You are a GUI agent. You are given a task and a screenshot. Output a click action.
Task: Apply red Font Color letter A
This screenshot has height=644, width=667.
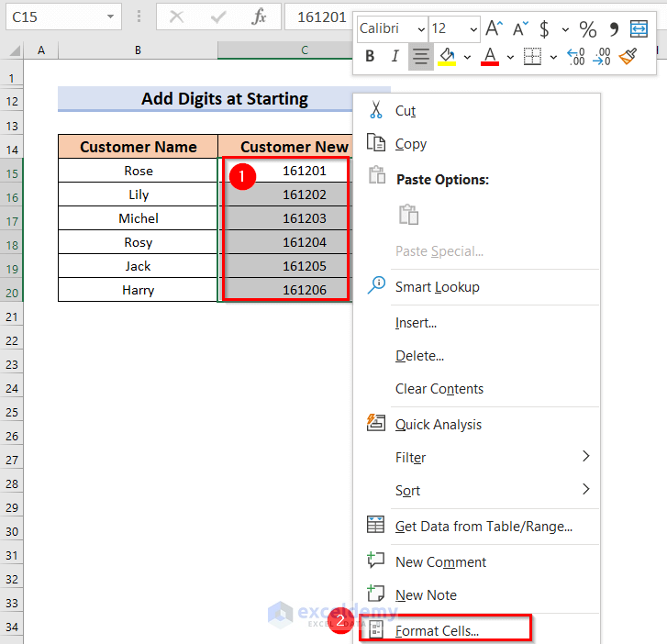click(490, 56)
